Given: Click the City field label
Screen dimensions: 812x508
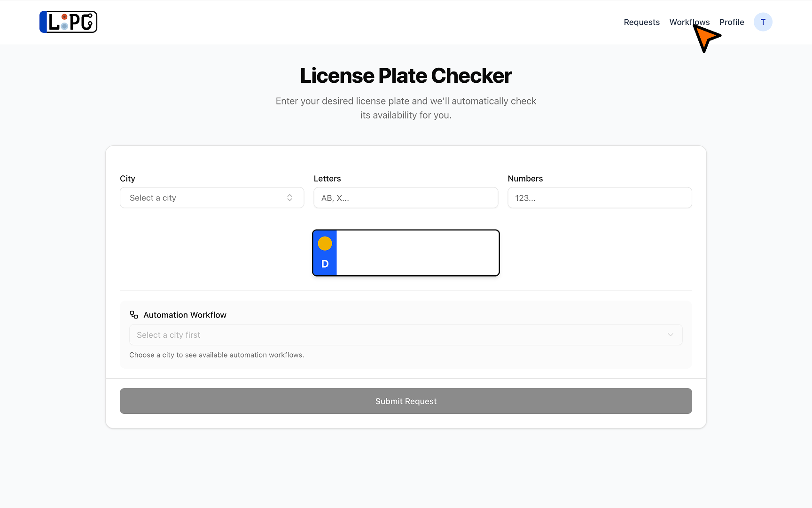Looking at the screenshot, I should [127, 179].
